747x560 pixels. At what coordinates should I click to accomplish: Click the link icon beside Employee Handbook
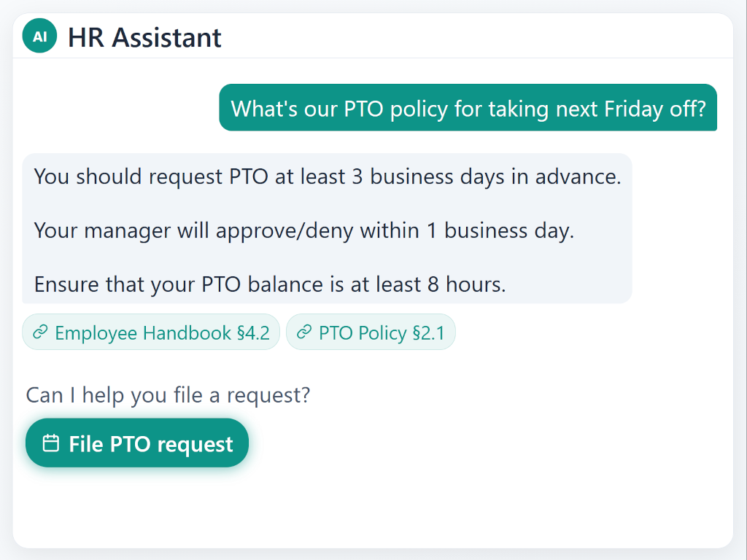coord(41,333)
